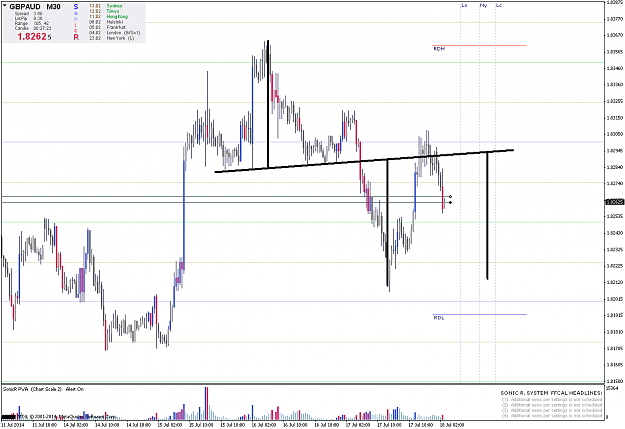Click the Lc session vertical marker label
Image resolution: width=625 pixels, height=429 pixels.
[499, 5]
